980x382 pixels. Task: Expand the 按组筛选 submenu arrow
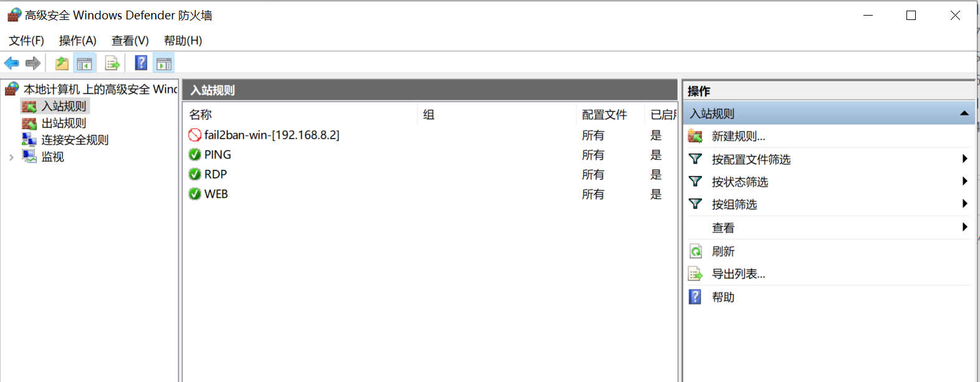964,204
